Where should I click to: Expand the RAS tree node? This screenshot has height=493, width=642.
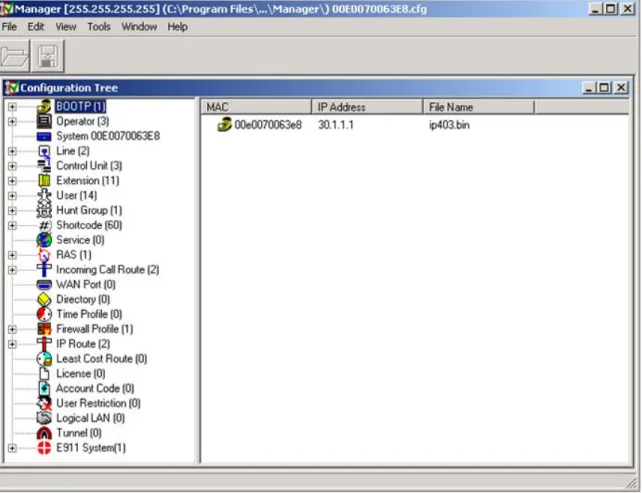tap(12, 255)
